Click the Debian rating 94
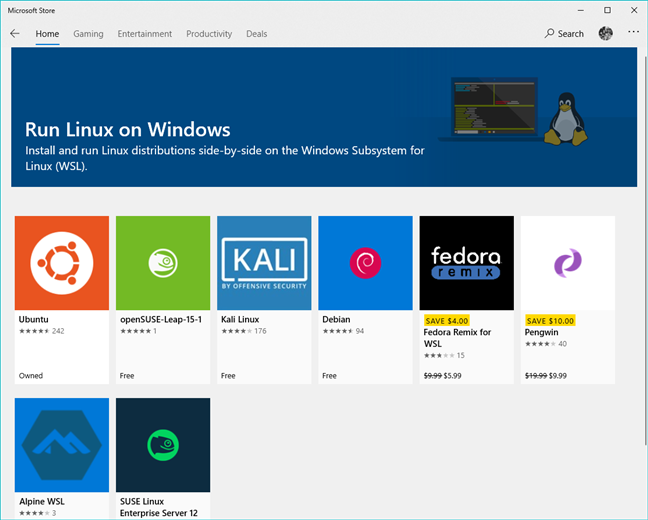The height and width of the screenshot is (520, 648). pyautogui.click(x=343, y=331)
